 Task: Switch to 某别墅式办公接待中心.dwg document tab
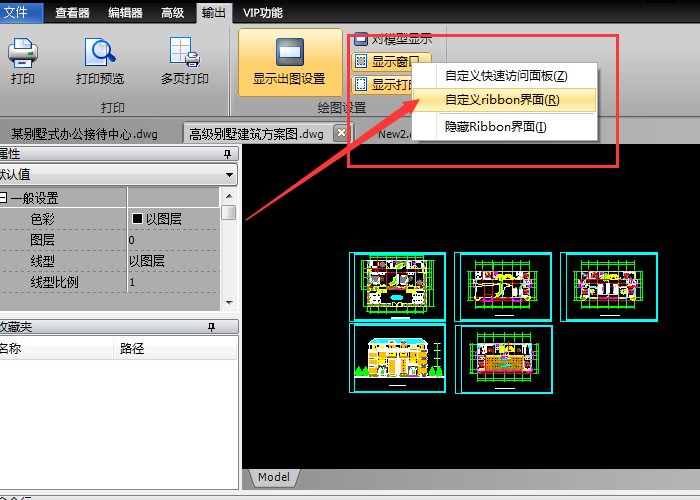(x=85, y=134)
